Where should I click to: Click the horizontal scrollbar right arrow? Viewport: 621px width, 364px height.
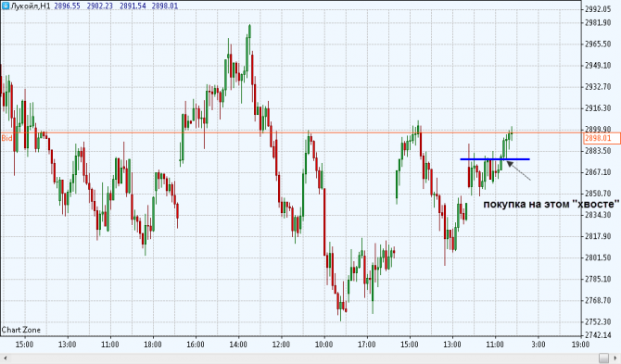point(615,358)
